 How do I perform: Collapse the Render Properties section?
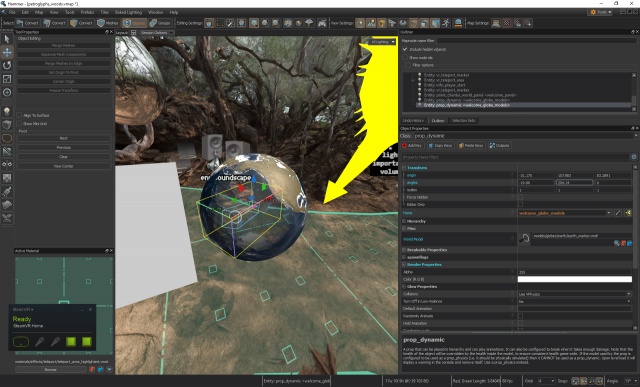pos(404,265)
